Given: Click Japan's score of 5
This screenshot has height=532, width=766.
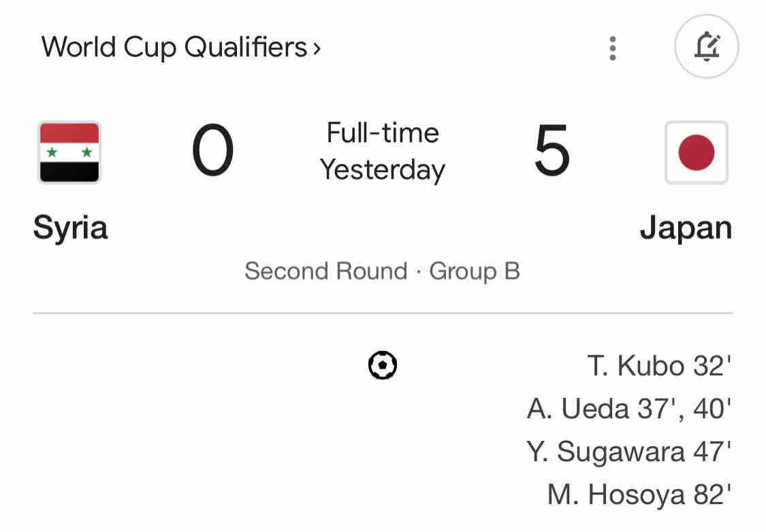Looking at the screenshot, I should coord(552,152).
